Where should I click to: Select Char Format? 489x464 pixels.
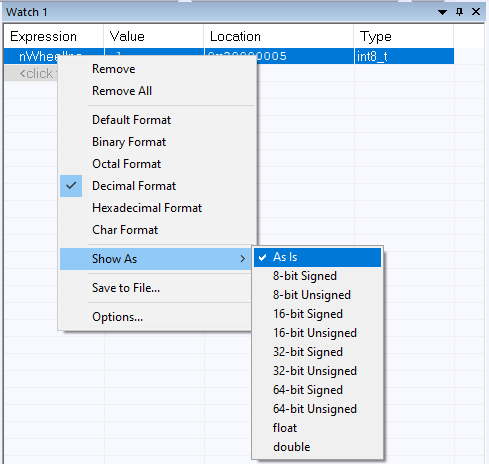click(157, 230)
